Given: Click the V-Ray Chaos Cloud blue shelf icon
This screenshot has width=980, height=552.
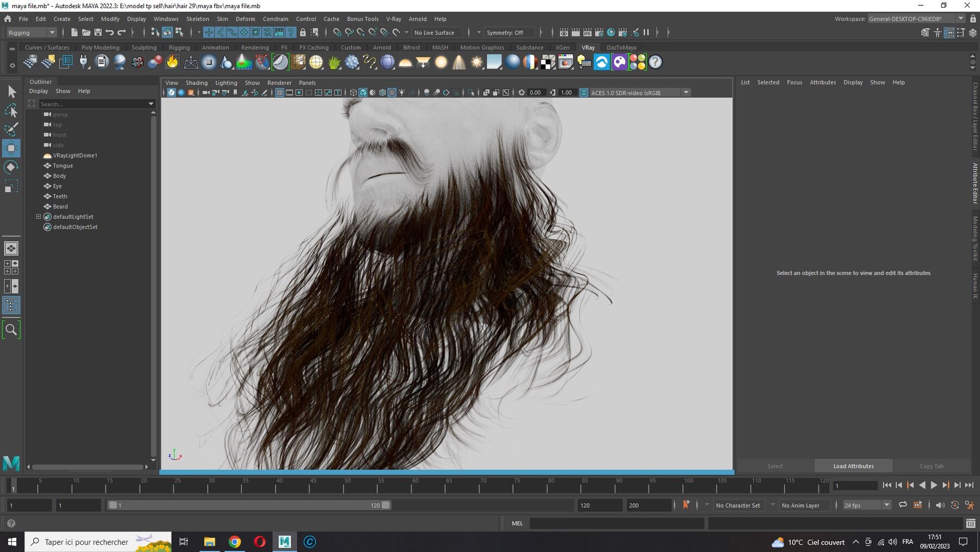Looking at the screenshot, I should (x=602, y=62).
